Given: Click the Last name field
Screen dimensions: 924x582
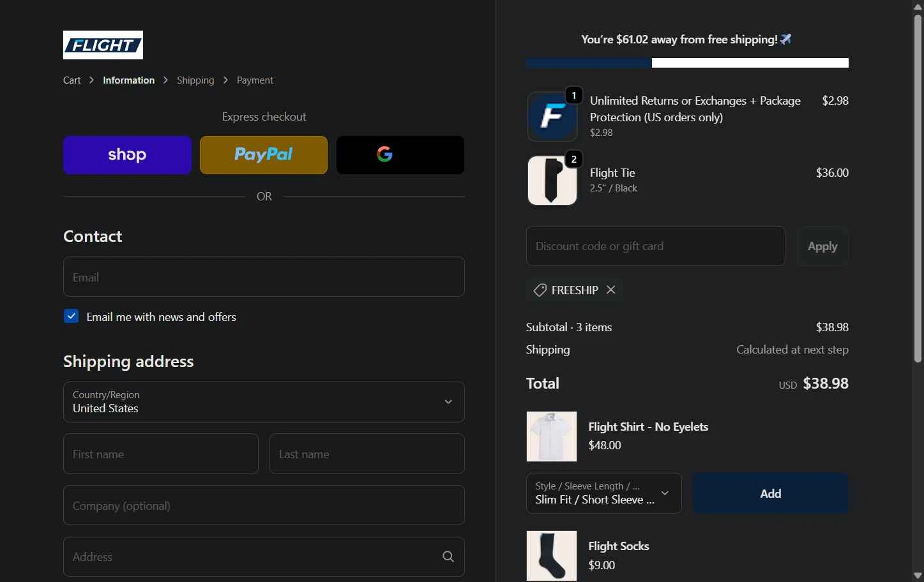Looking at the screenshot, I should 367,454.
